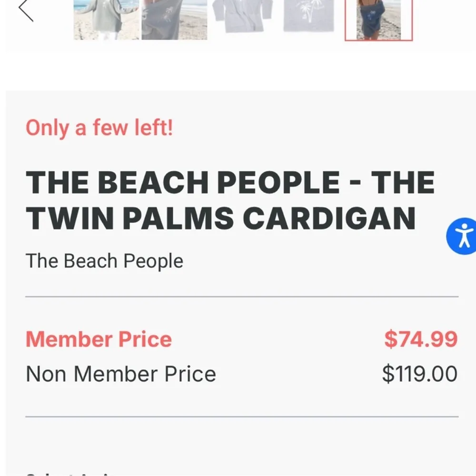
Task: Tap the Non Member Price row
Action: 121,373
